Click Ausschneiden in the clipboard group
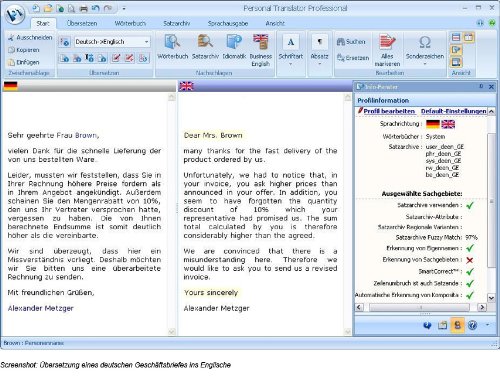The width and height of the screenshot is (500, 379). coord(30,37)
